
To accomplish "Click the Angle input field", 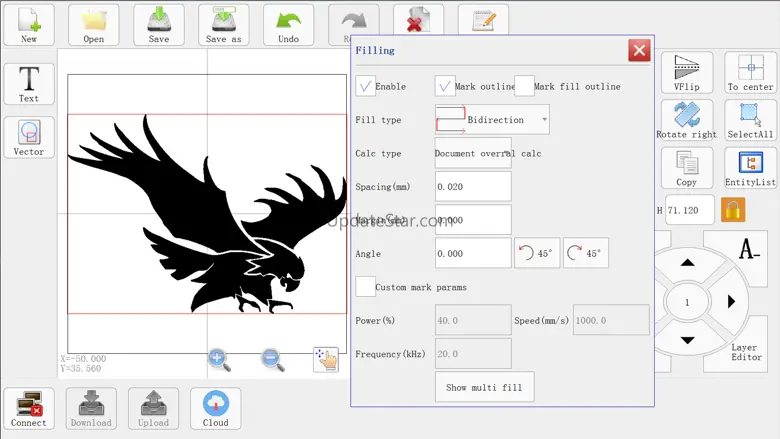I will (x=473, y=253).
